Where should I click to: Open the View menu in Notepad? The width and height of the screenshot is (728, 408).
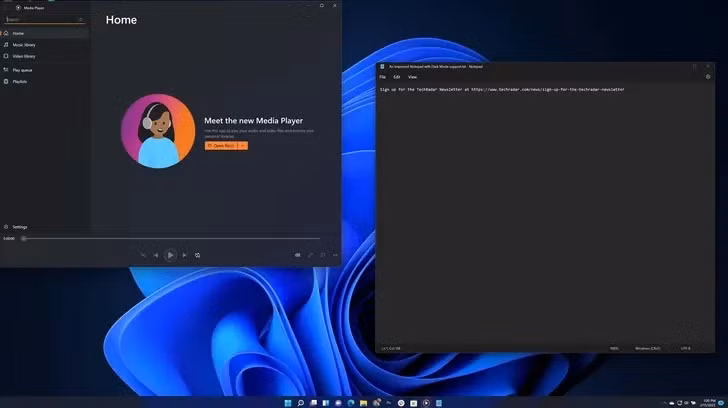click(412, 77)
